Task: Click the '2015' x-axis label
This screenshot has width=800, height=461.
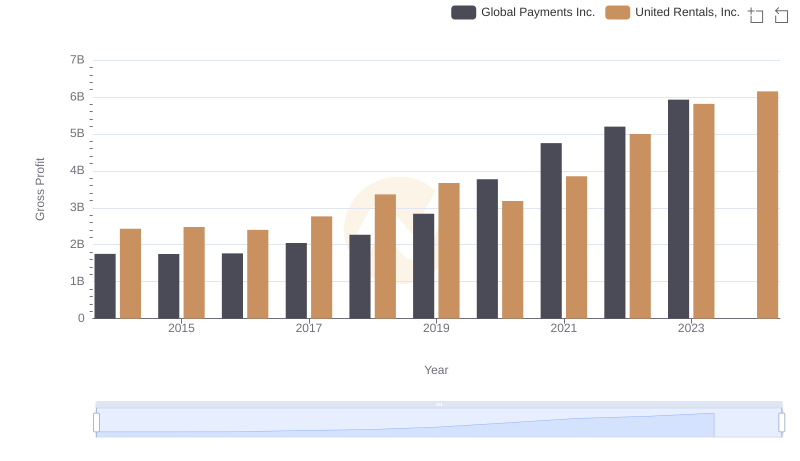Action: 181,328
